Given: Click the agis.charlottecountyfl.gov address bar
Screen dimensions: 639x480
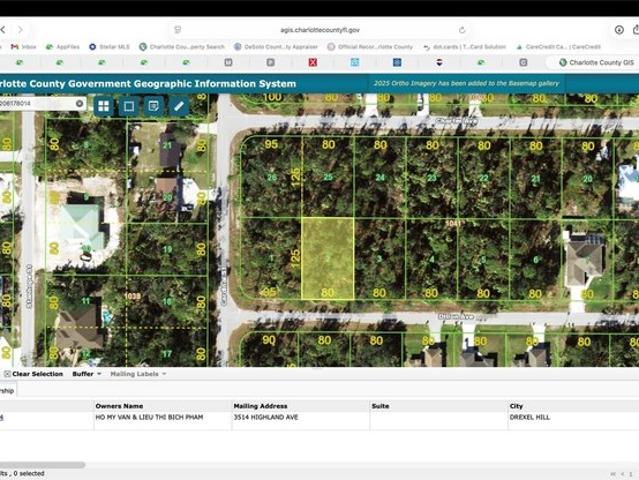Looking at the screenshot, I should [320, 30].
